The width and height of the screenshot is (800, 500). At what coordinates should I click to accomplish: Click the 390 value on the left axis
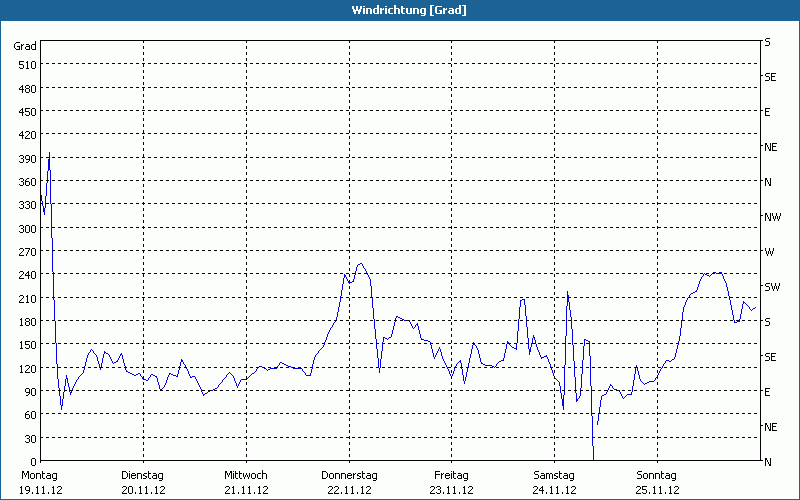point(28,159)
